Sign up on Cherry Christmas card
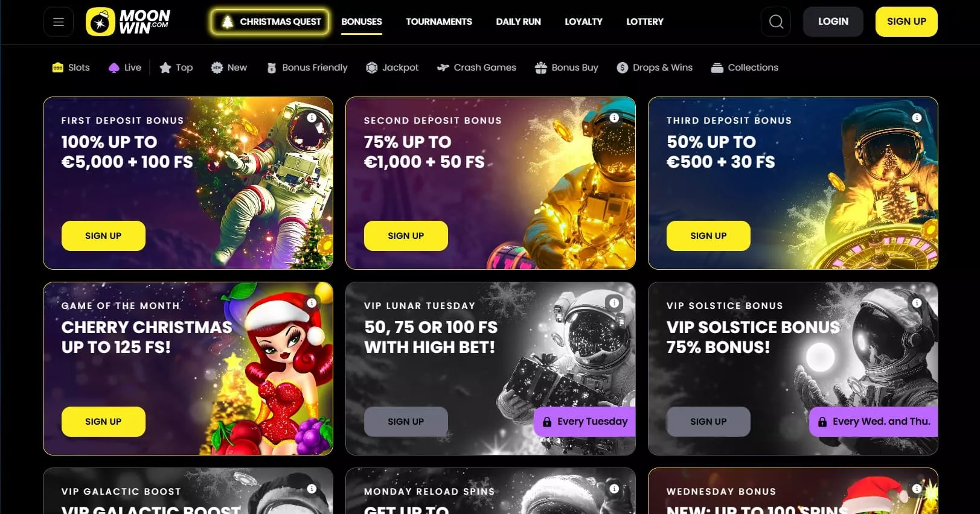Viewport: 980px width, 514px height. pyautogui.click(x=103, y=422)
